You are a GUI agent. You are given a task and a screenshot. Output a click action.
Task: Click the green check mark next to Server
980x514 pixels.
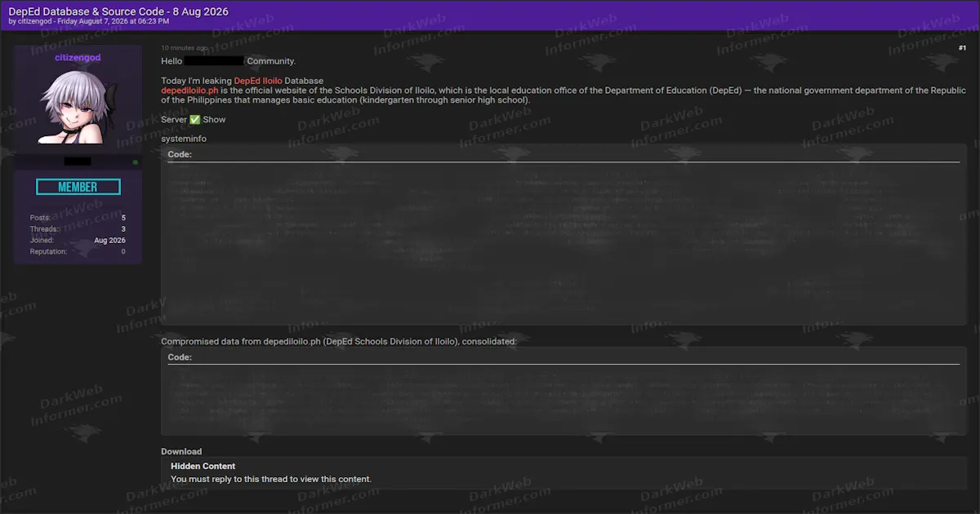click(x=194, y=119)
